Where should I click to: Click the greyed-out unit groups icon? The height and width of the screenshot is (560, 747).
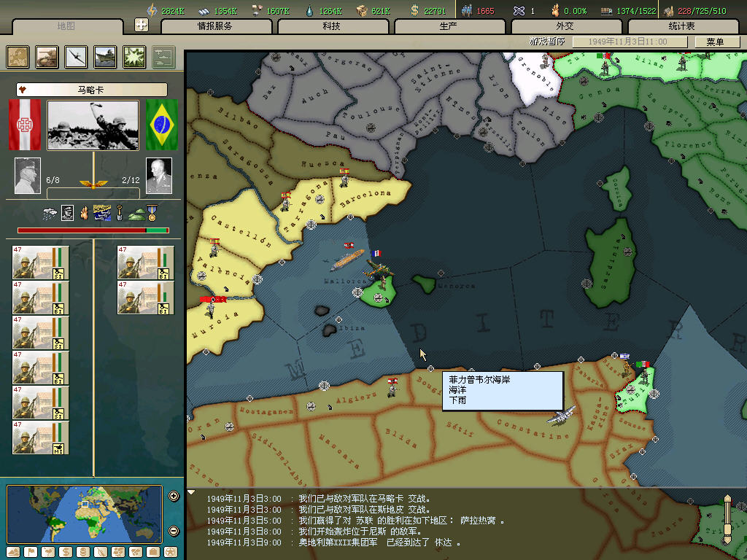tap(163, 57)
